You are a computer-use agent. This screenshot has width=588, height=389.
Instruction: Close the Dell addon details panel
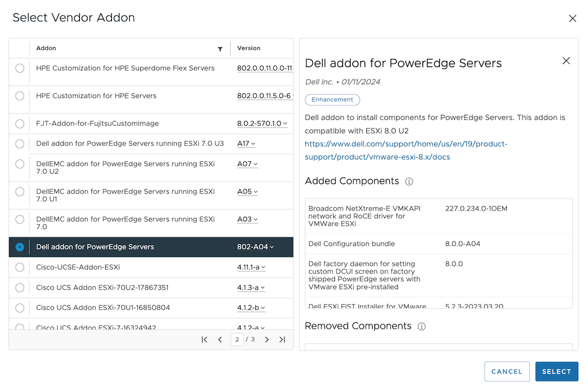(x=566, y=61)
